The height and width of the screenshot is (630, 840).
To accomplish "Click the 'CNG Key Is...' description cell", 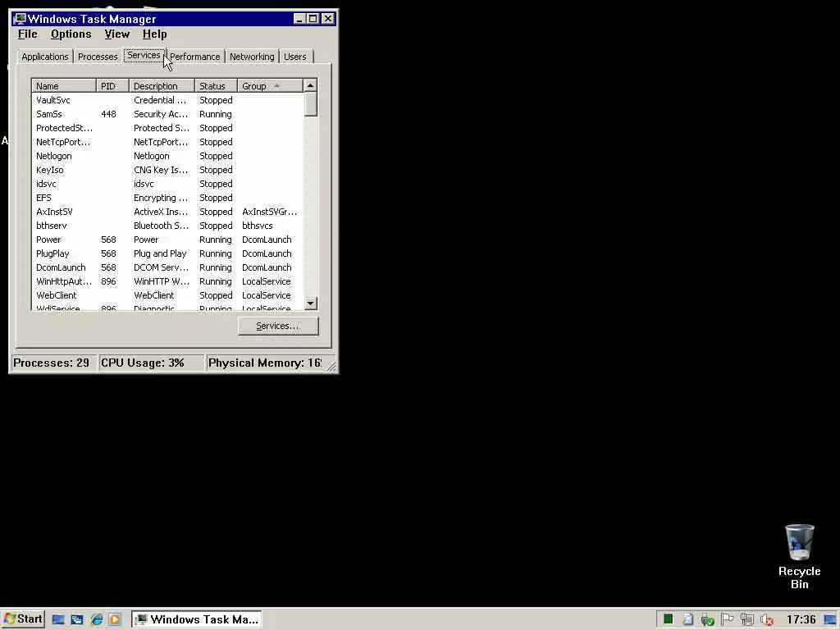I will click(x=161, y=170).
